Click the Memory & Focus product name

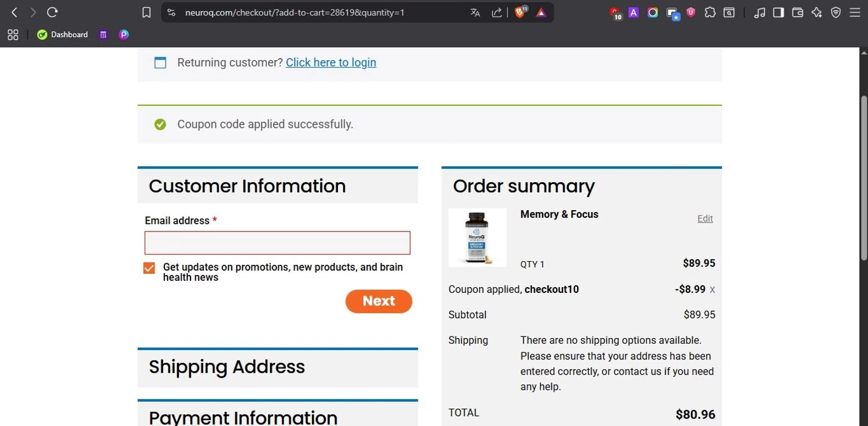coord(560,214)
